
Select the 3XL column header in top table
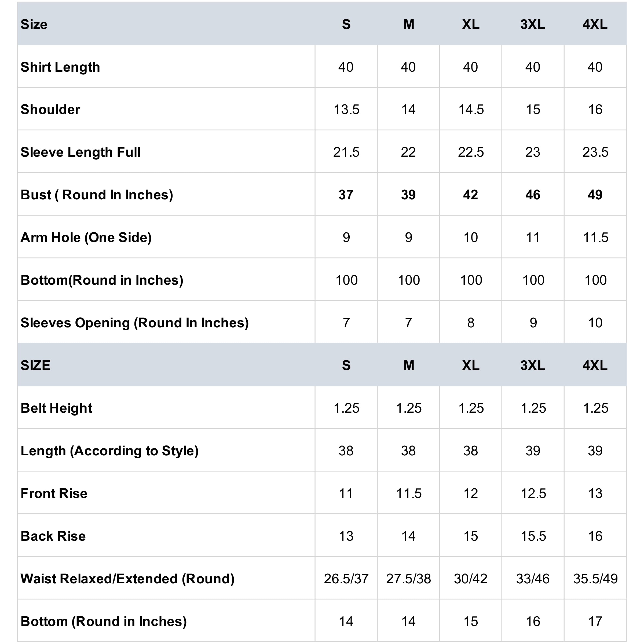[x=533, y=24]
